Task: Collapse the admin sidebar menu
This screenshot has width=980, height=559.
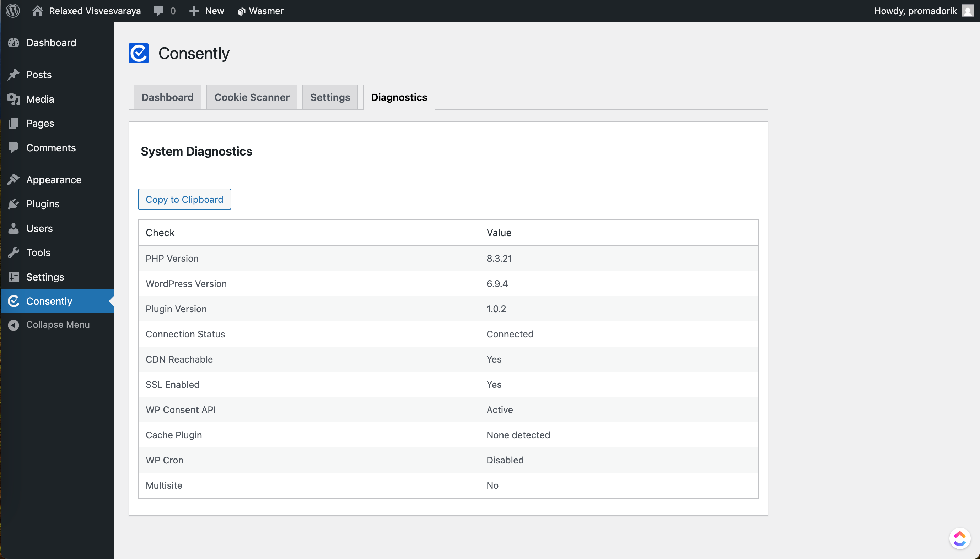Action: 58,325
